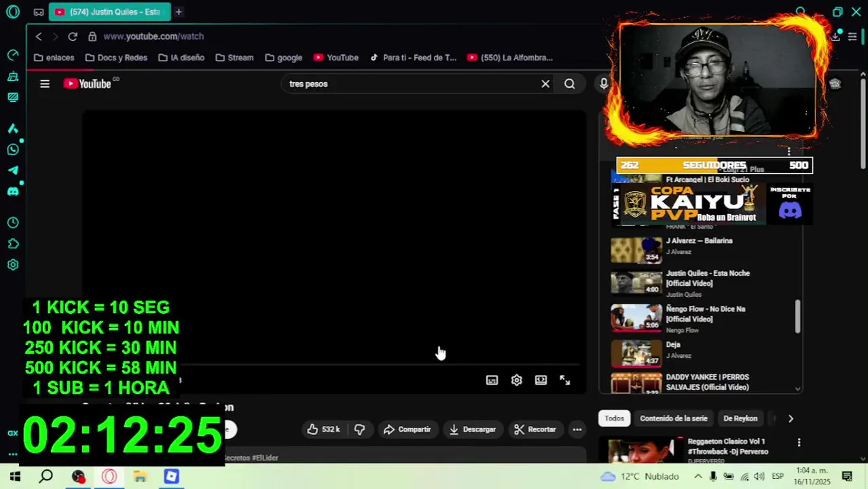This screenshot has width=868, height=489.
Task: Click the Recortar clip button
Action: [x=535, y=429]
